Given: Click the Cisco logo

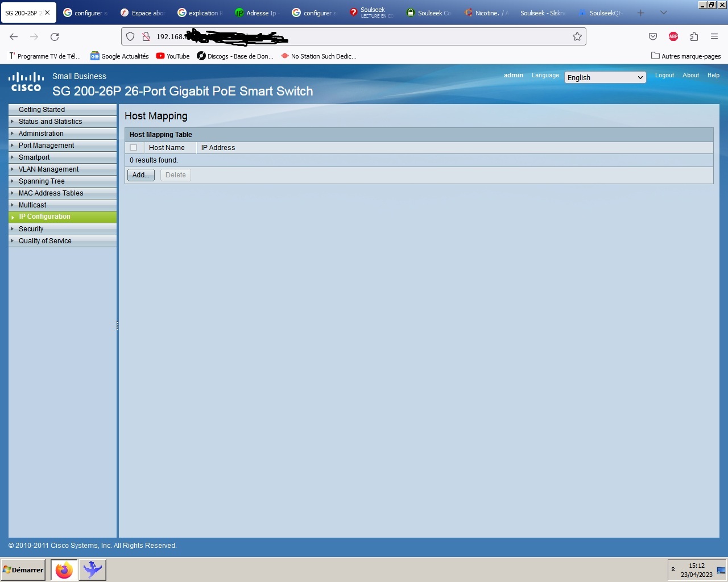Looking at the screenshot, I should [x=26, y=82].
